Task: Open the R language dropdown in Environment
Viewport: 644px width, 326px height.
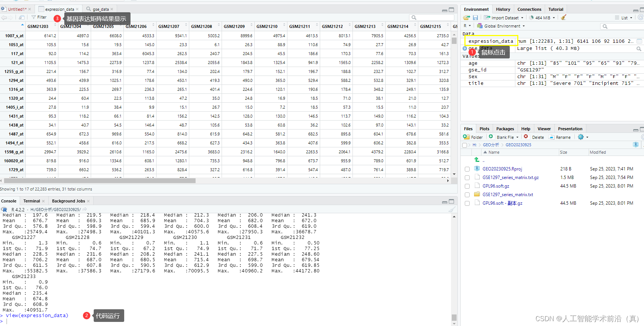Action: pyautogui.click(x=467, y=26)
